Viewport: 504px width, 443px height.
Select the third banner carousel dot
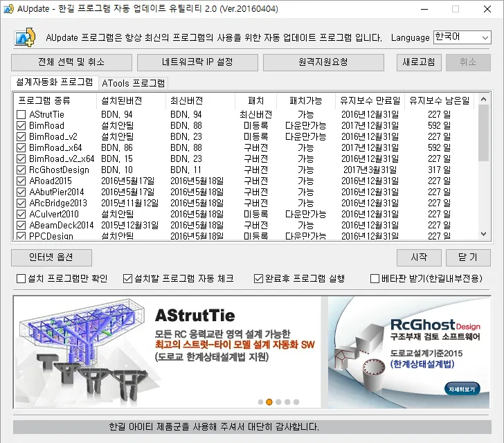[278, 402]
